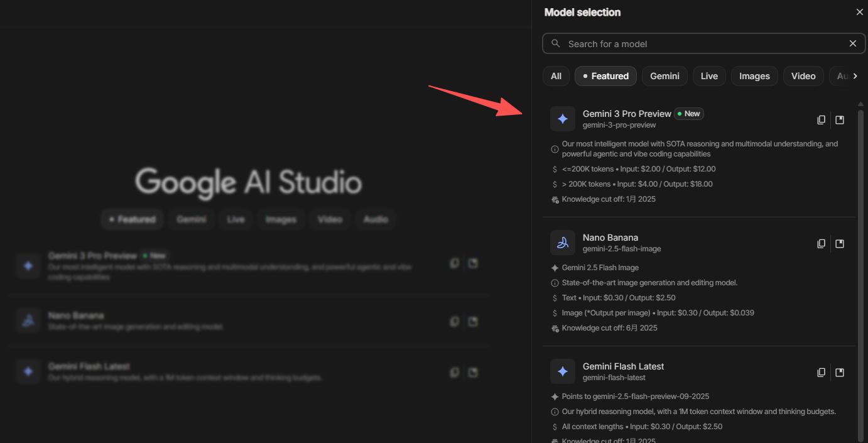
Task: Open documentation icon for Nano Banana
Action: pos(840,243)
